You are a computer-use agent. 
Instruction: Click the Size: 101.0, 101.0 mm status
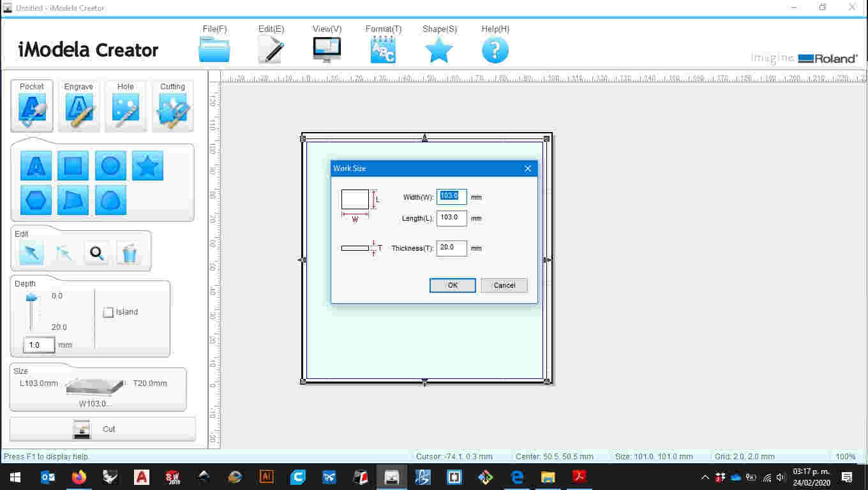pos(654,457)
